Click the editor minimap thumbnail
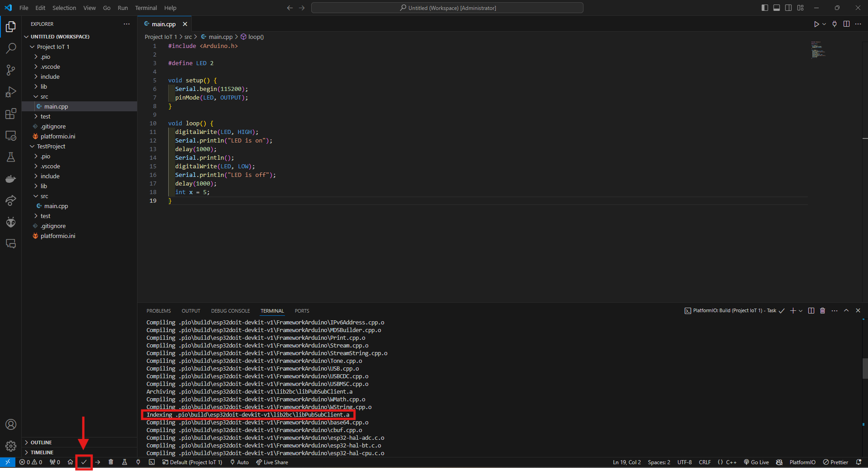The width and height of the screenshot is (868, 471). (x=819, y=49)
